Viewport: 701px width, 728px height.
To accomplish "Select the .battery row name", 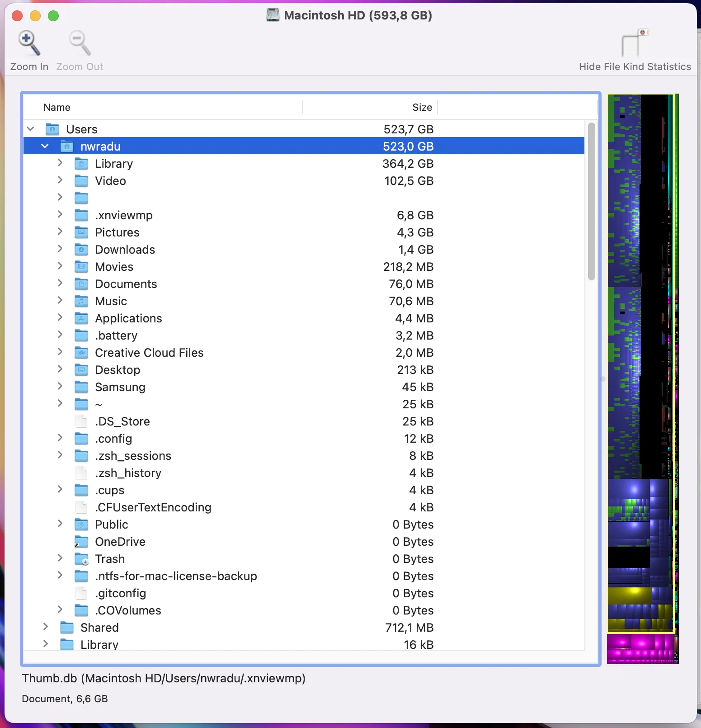I will coord(116,336).
